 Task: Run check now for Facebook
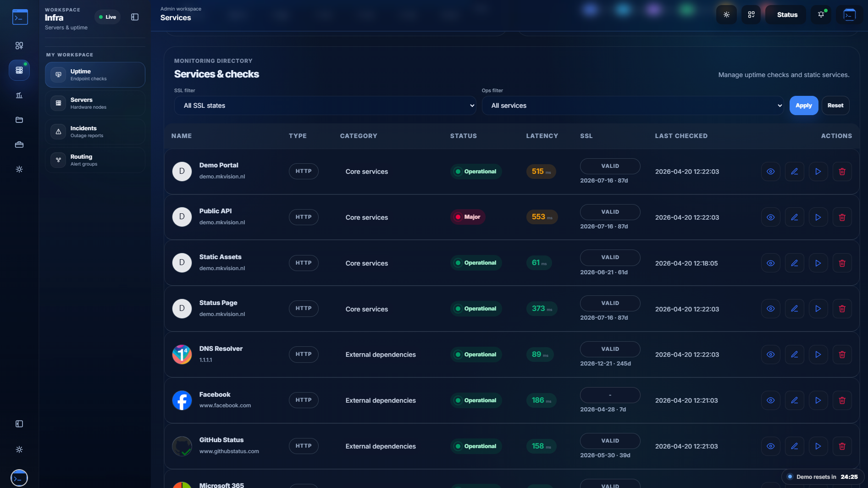click(818, 400)
